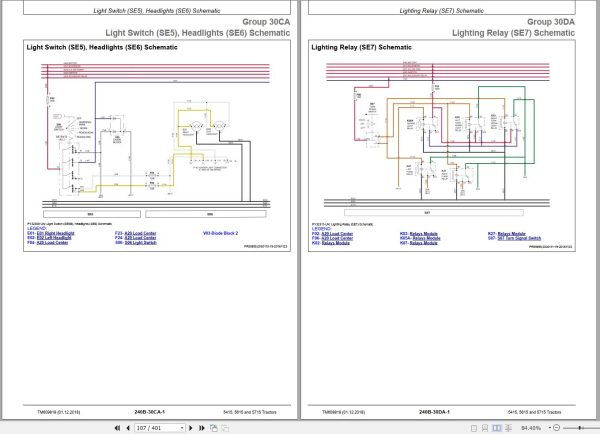Open the page number dropdown
Image resolution: width=600 pixels, height=434 pixels.
[182, 428]
